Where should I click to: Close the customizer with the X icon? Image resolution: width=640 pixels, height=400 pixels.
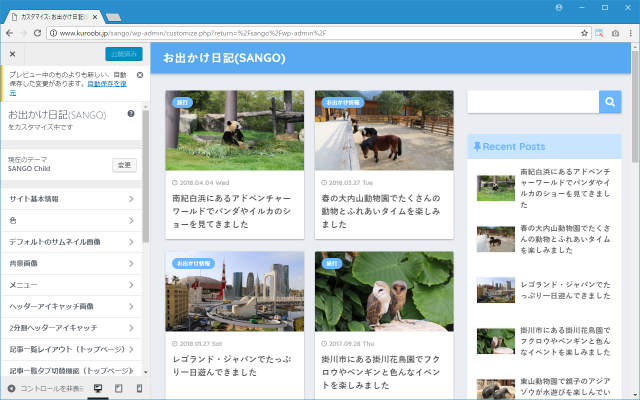pyautogui.click(x=12, y=54)
